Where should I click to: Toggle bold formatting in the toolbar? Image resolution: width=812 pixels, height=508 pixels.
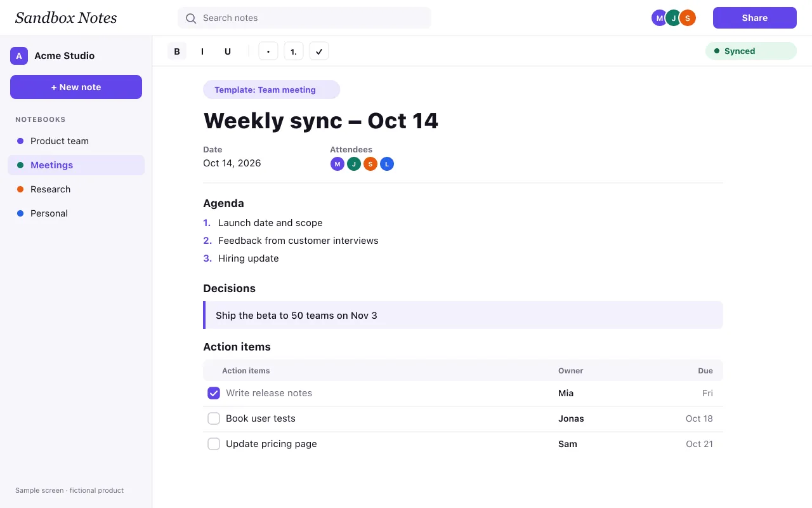point(177,51)
